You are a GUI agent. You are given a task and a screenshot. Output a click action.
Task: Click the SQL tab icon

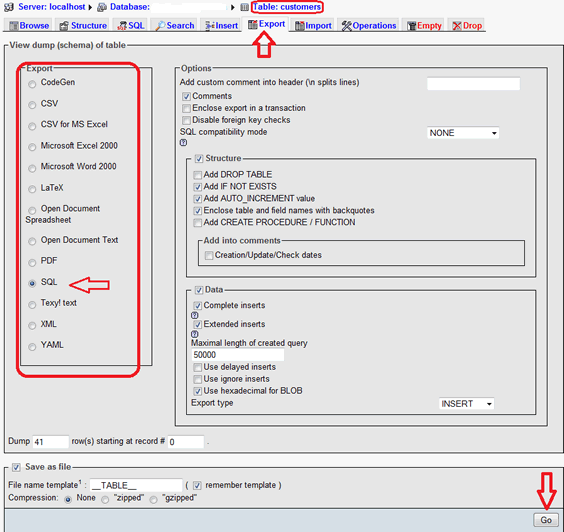[122, 26]
